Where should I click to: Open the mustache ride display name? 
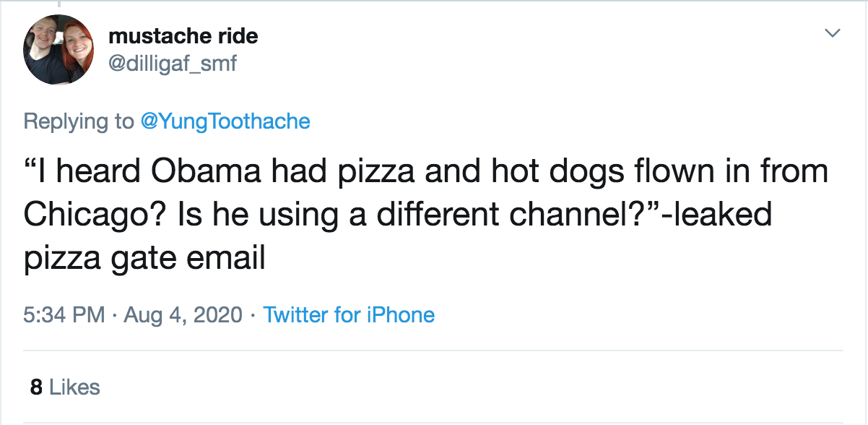click(x=183, y=35)
